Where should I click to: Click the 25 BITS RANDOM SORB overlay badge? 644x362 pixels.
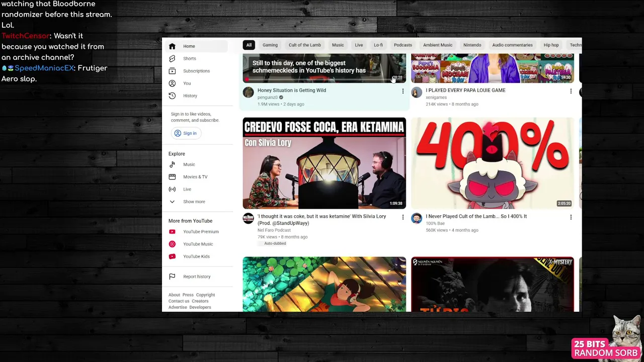pos(606,348)
